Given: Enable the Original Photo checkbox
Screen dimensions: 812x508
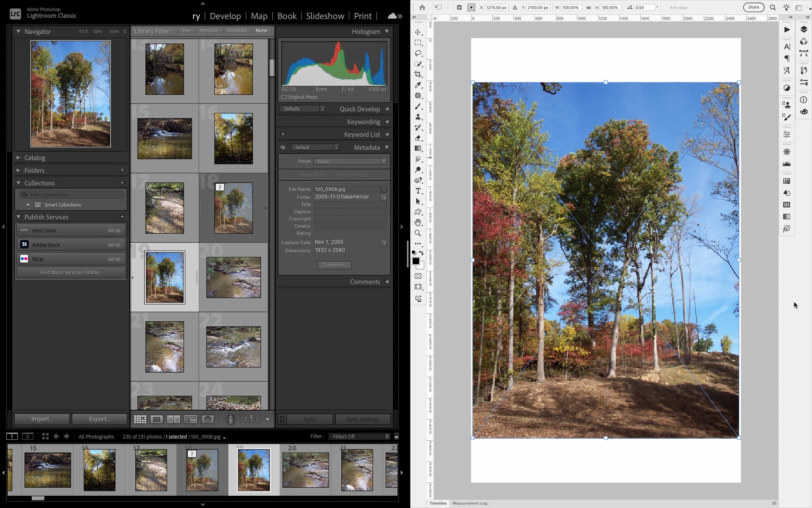Looking at the screenshot, I should coord(284,97).
